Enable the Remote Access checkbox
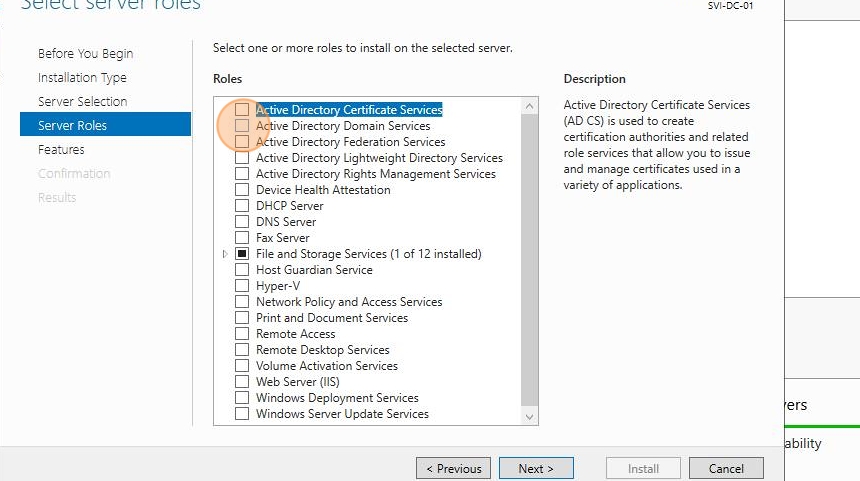The width and height of the screenshot is (860, 481). pos(242,333)
